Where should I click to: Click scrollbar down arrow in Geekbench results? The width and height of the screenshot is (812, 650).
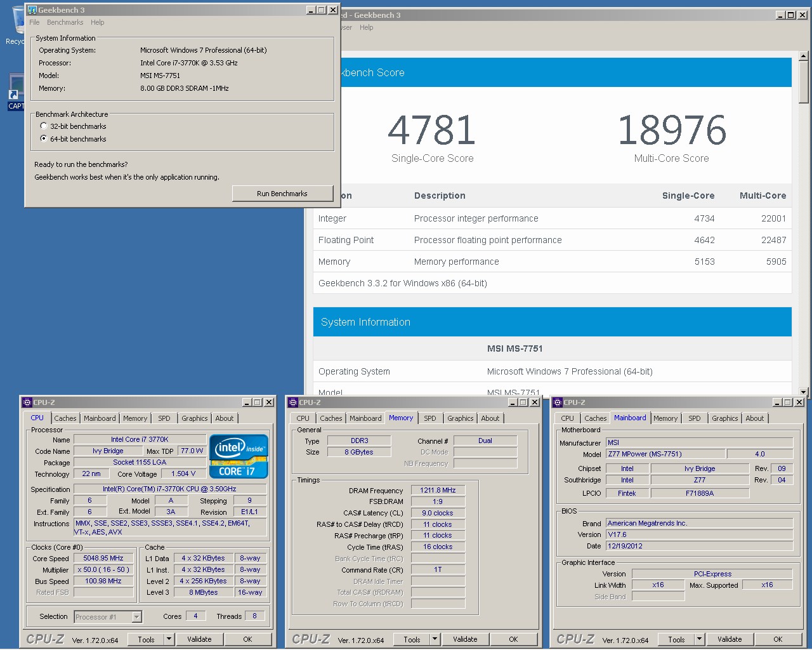point(804,392)
